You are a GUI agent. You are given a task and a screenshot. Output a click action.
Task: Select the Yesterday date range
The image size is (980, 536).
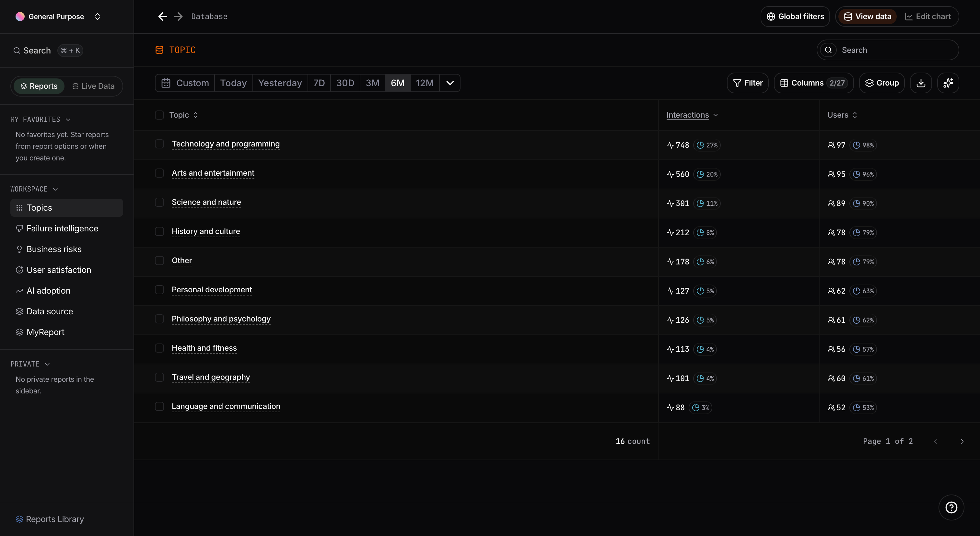pos(280,83)
